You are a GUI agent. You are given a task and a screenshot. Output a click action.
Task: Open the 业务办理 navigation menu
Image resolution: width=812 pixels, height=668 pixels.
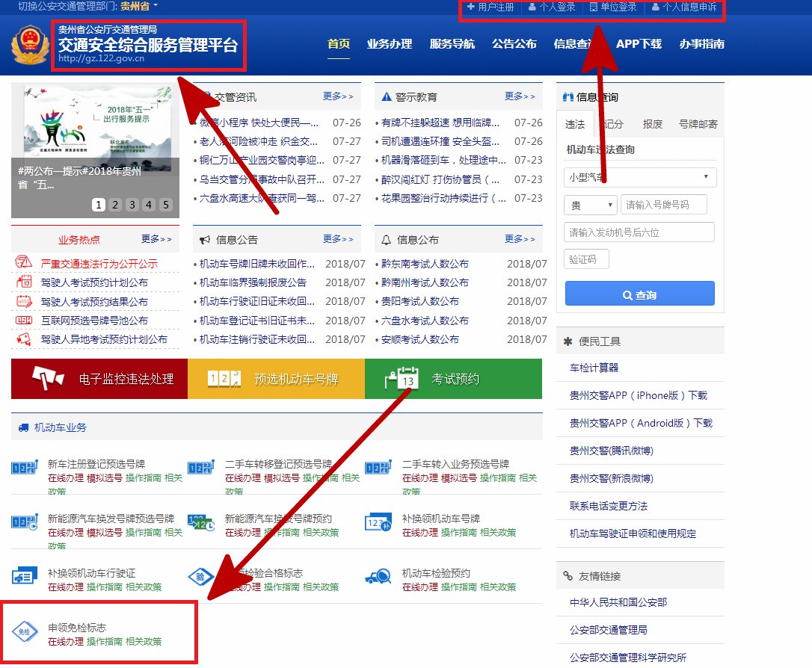point(390,44)
